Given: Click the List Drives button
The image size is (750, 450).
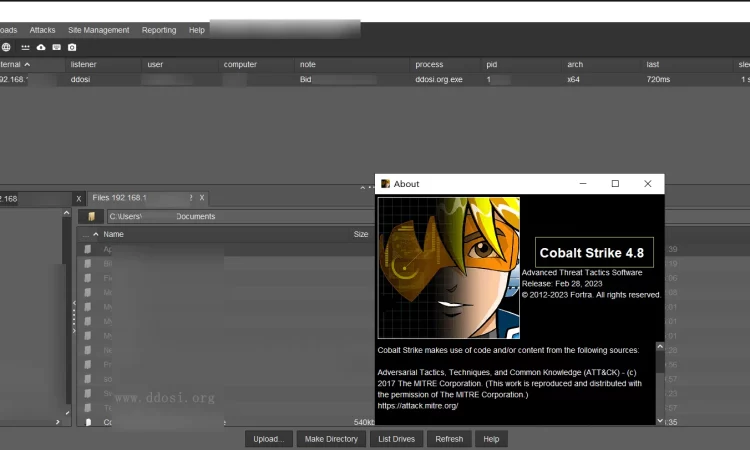Looking at the screenshot, I should pos(397,439).
